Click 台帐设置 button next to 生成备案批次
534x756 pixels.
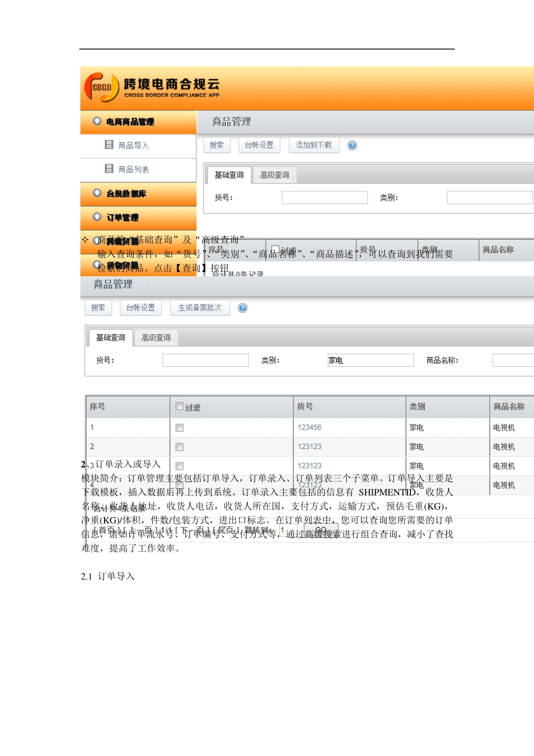tap(141, 308)
